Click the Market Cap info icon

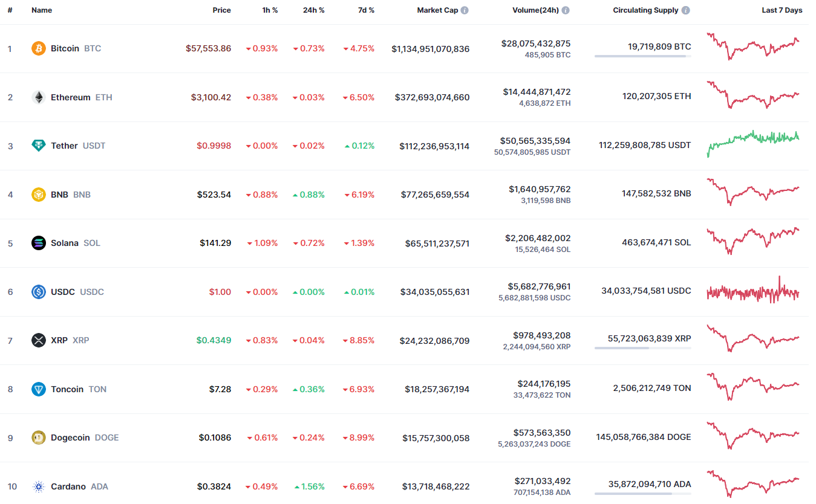click(465, 10)
